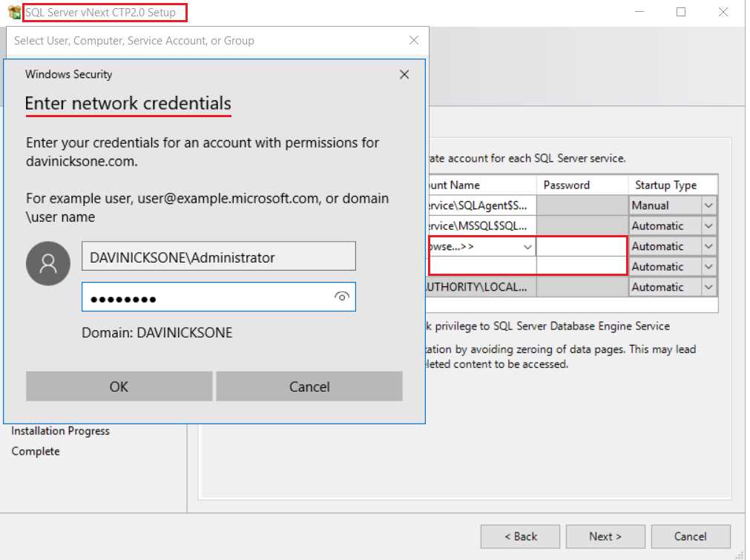Screen dimensions: 750x560
Task: Open the Automatic dropdown in the last service row
Action: (708, 287)
